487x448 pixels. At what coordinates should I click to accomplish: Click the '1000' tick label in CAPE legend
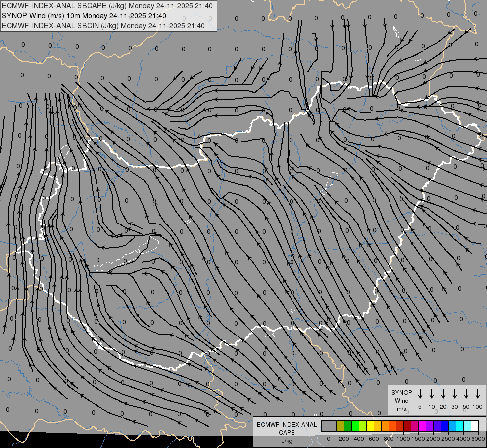pyautogui.click(x=403, y=439)
